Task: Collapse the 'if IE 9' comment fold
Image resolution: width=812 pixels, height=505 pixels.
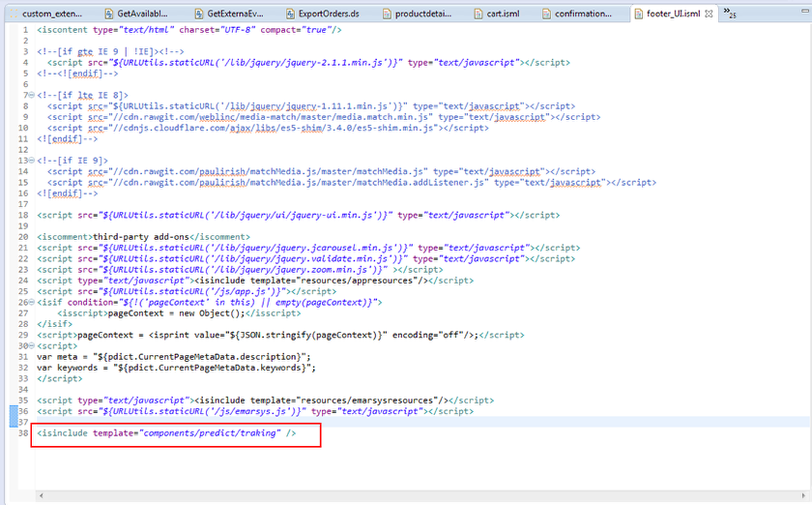Action: pyautogui.click(x=32, y=161)
